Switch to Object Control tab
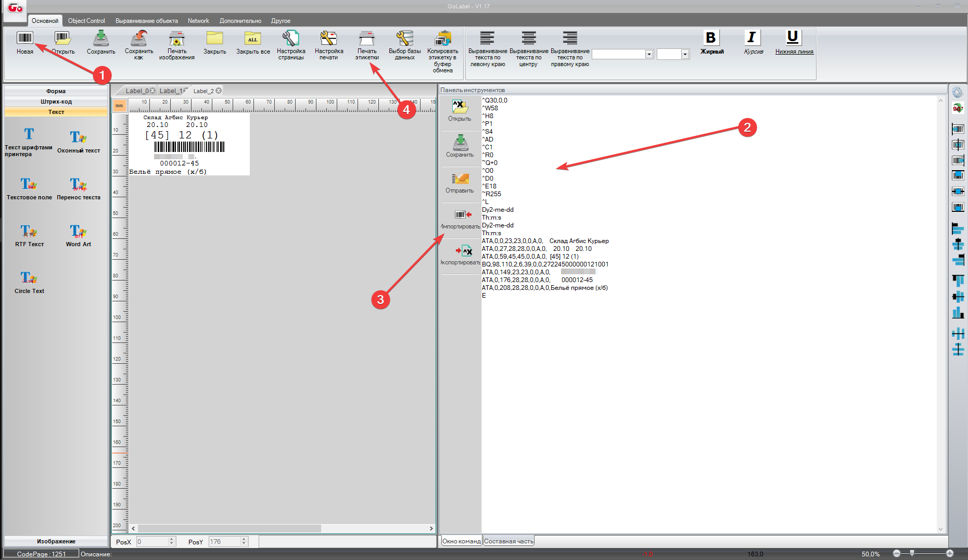968x560 pixels. coord(86,21)
